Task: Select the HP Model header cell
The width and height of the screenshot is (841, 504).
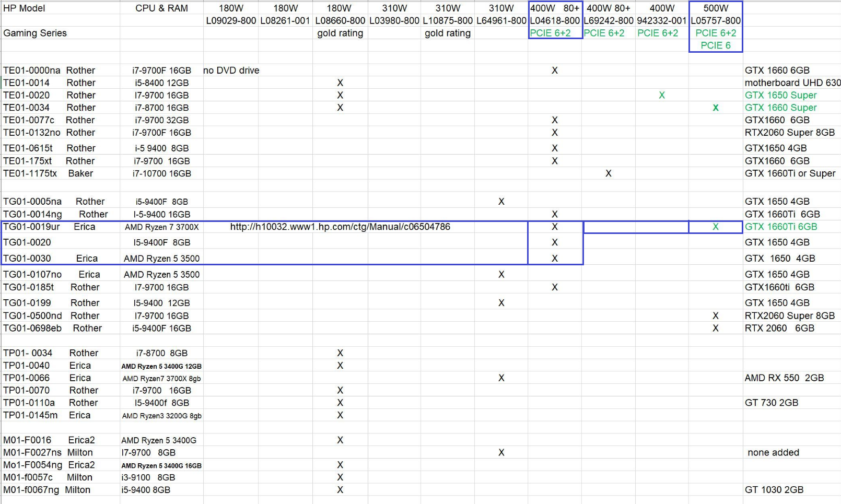Action: point(24,8)
